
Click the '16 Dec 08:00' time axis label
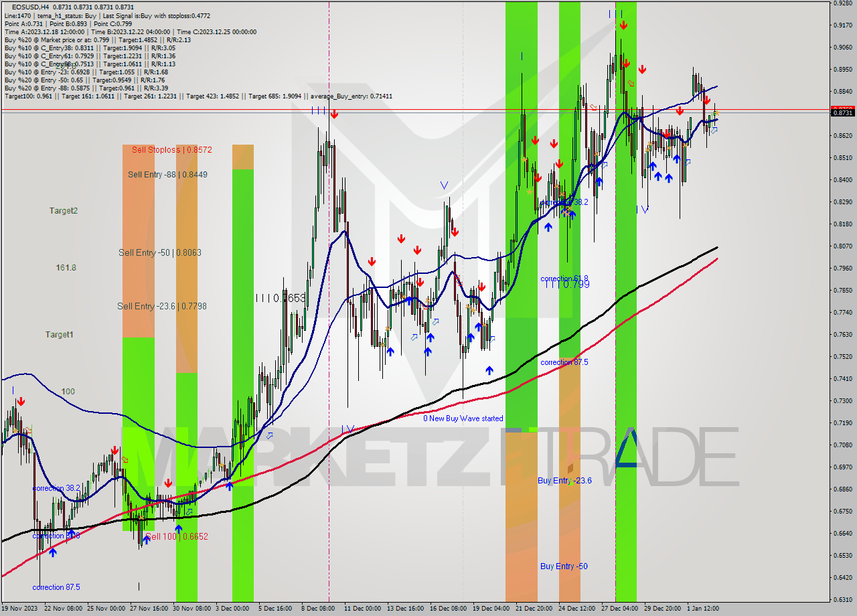[x=450, y=609]
